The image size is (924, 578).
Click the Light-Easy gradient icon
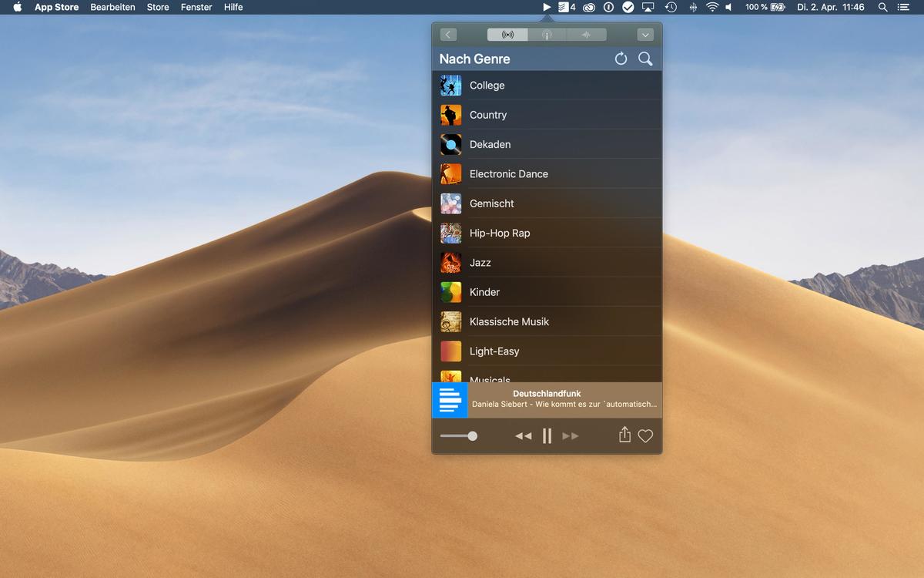point(451,351)
